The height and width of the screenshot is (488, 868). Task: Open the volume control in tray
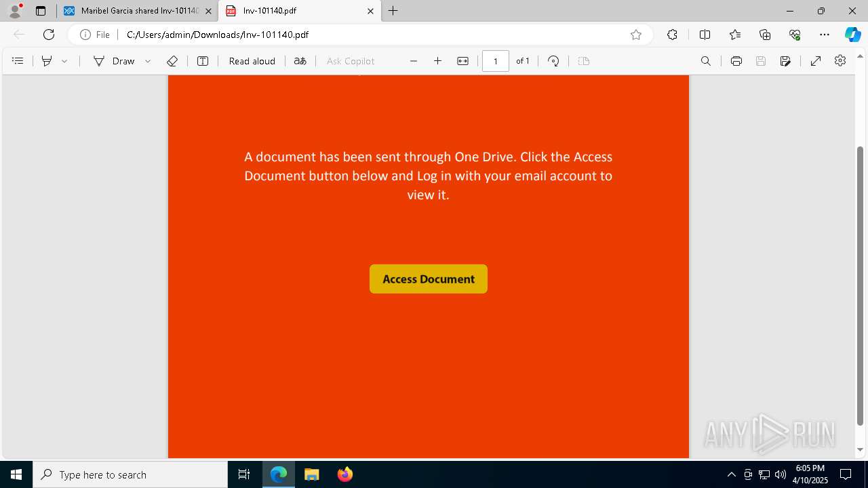click(x=780, y=474)
